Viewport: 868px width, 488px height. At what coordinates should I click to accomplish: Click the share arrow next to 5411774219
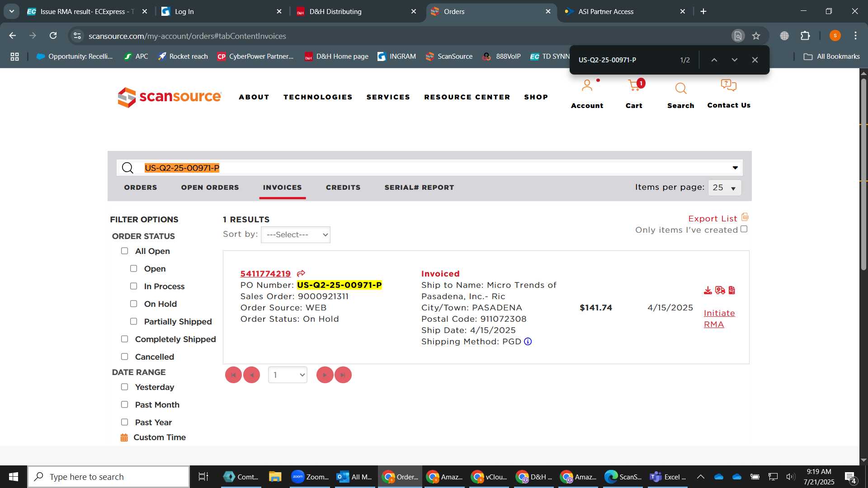(301, 273)
